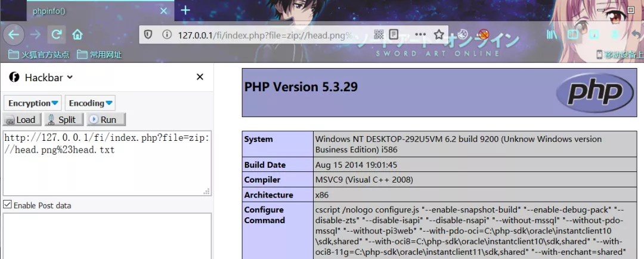This screenshot has width=644, height=259.
Task: Focus the Hackbar URL text area
Action: (x=107, y=163)
